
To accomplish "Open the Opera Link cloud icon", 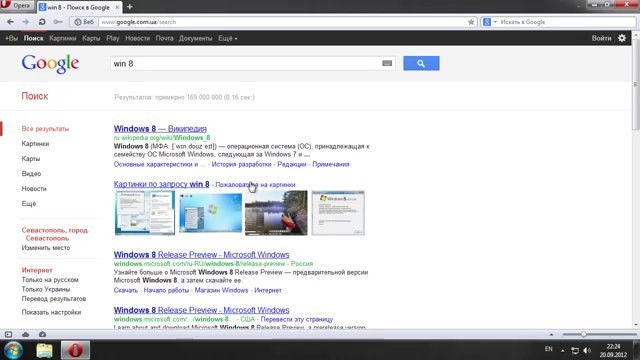I will click(25, 334).
